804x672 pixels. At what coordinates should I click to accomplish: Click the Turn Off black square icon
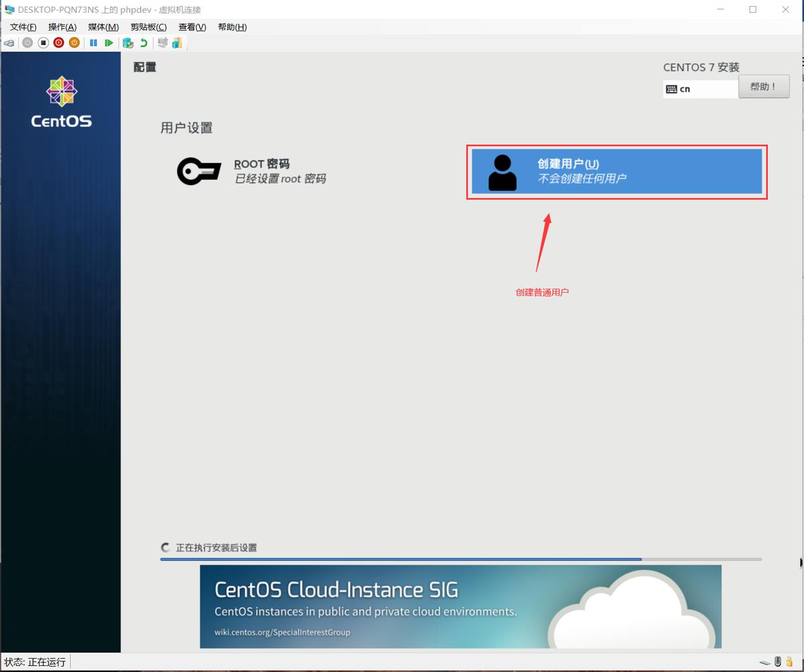tap(43, 43)
